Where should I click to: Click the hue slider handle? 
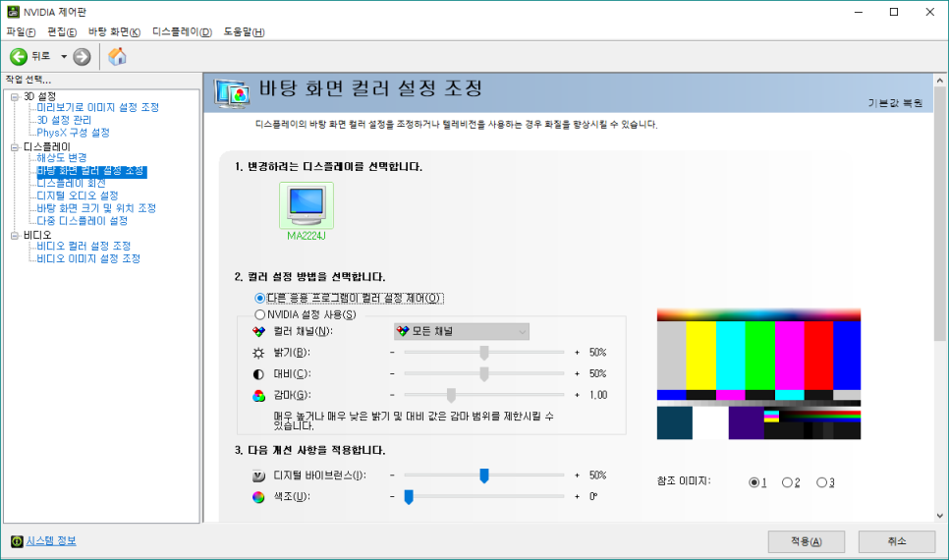[x=409, y=497]
